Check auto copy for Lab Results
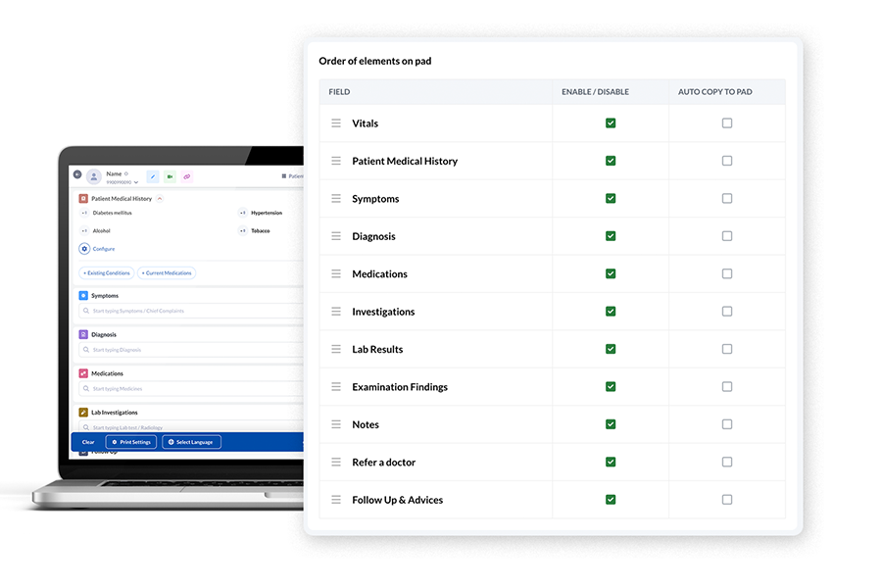 [x=727, y=350]
